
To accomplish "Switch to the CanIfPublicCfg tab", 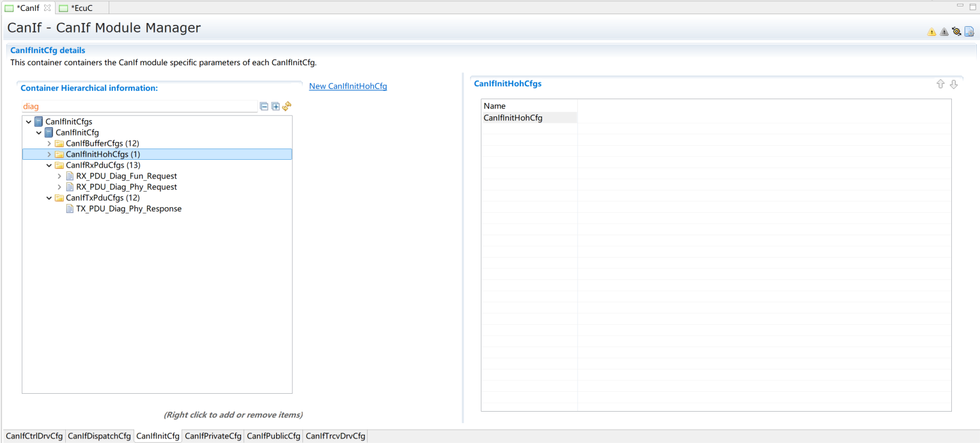I will coord(273,436).
